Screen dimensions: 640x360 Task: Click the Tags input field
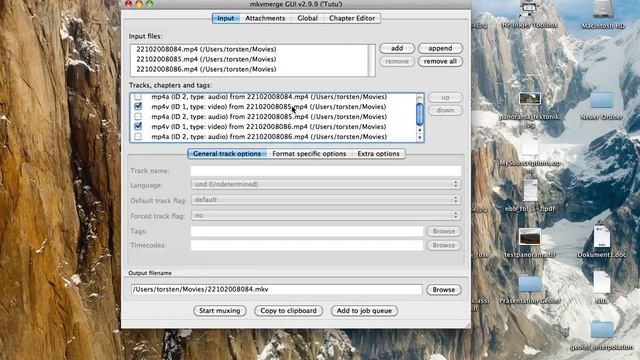tap(307, 231)
